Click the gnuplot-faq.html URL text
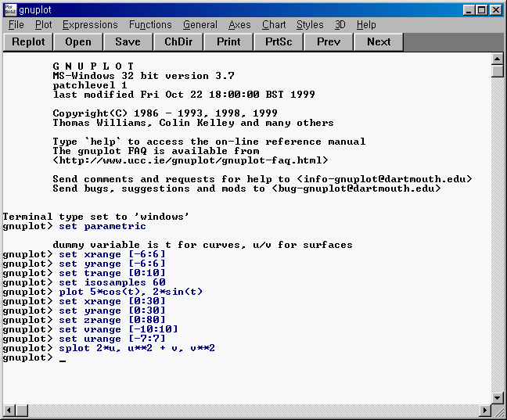Viewport: 507px width, 420px height. click(x=190, y=160)
